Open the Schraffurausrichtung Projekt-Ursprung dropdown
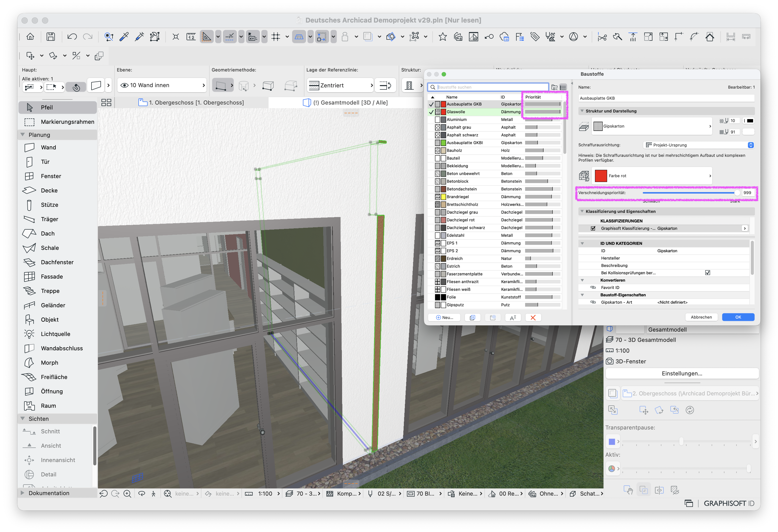The height and width of the screenshot is (532, 778). click(x=699, y=145)
